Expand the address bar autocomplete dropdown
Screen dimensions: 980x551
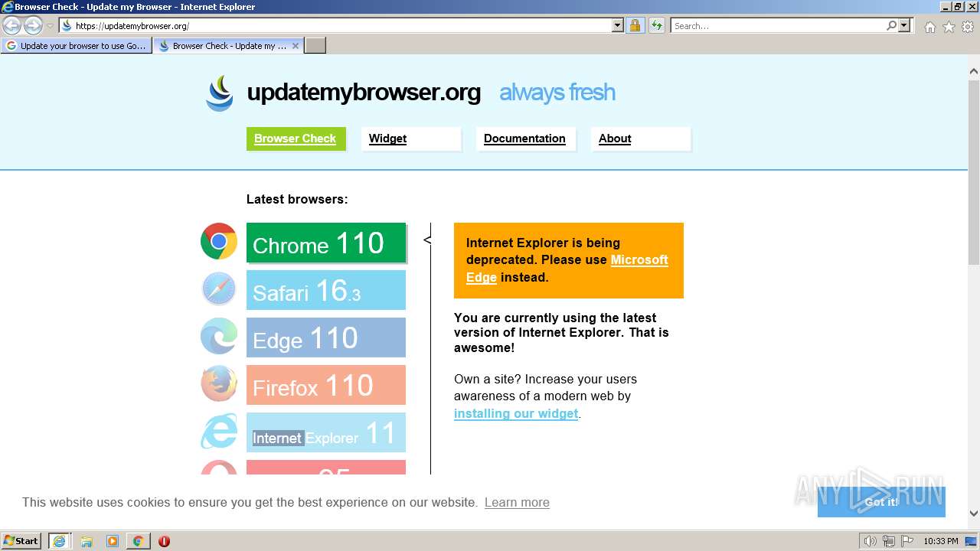pos(618,25)
